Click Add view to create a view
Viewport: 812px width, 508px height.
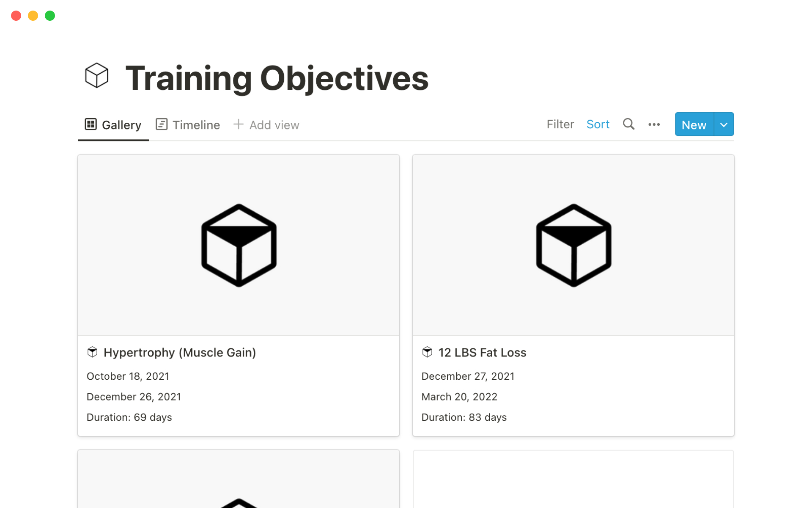(x=274, y=125)
